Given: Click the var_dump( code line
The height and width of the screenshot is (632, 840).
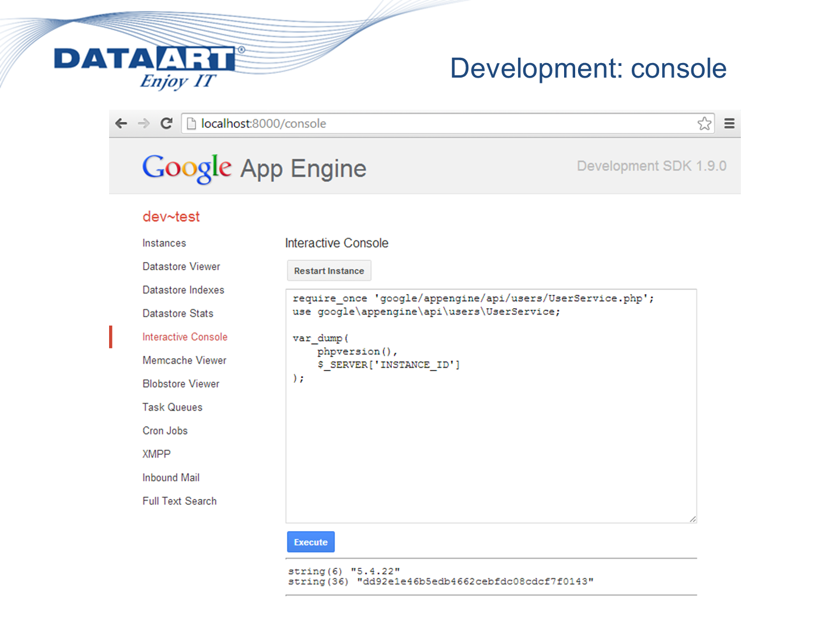Looking at the screenshot, I should [320, 338].
